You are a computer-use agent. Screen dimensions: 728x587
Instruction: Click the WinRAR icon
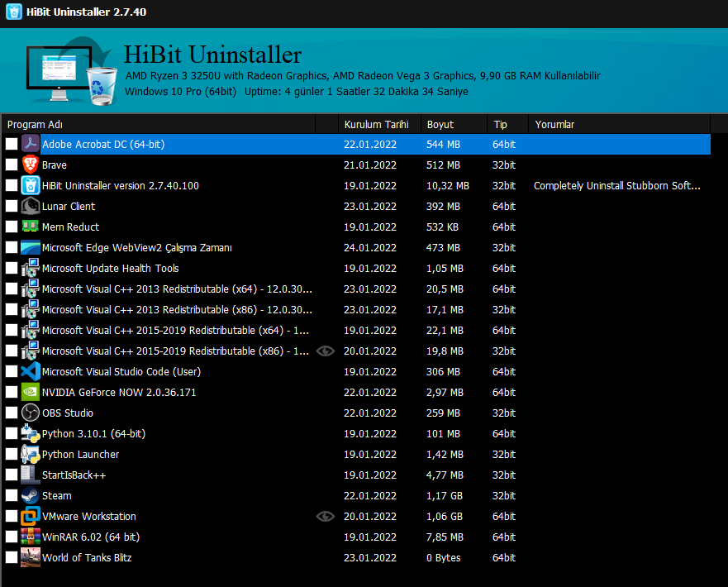pos(31,537)
